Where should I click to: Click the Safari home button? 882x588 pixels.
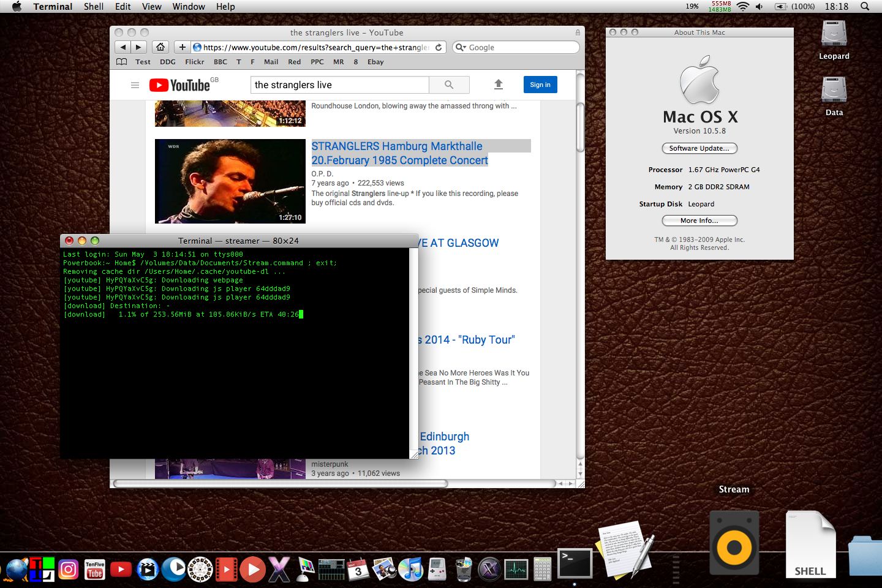pyautogui.click(x=160, y=47)
